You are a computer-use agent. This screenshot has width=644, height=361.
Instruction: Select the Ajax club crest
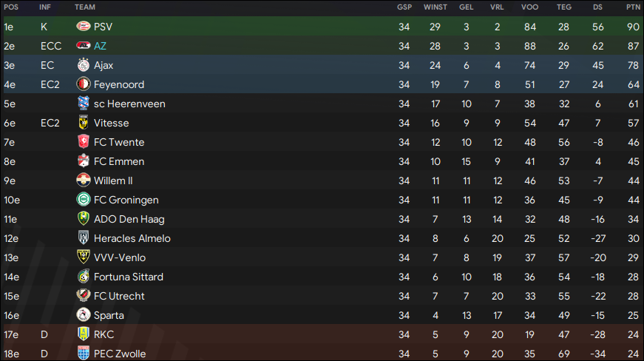click(84, 65)
